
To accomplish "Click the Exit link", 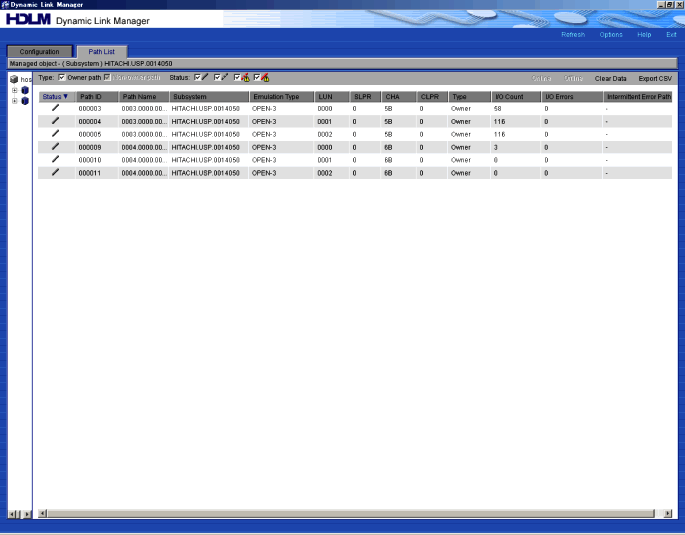I will coord(671,35).
